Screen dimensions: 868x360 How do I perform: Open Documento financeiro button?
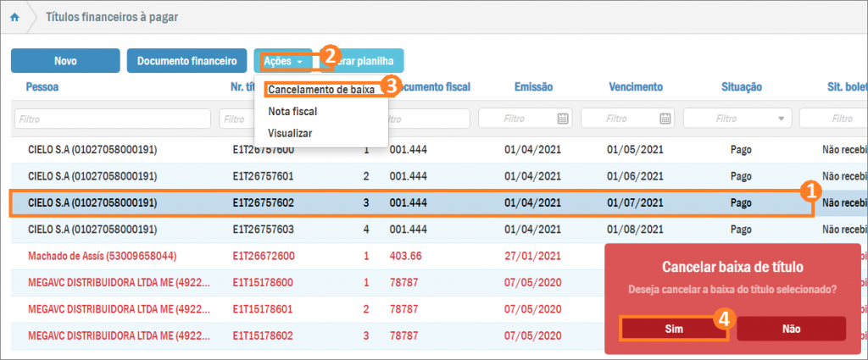coord(186,61)
